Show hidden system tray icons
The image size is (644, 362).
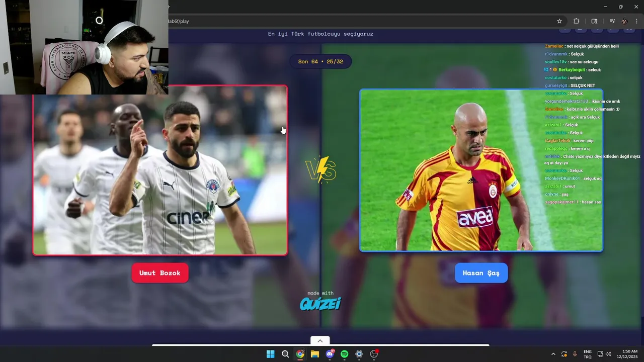coord(553,354)
